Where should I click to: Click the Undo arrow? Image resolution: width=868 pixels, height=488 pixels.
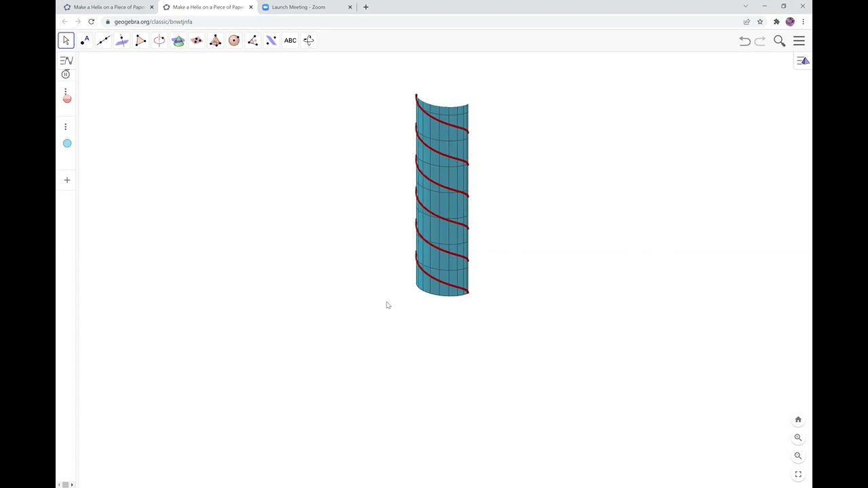(x=745, y=41)
